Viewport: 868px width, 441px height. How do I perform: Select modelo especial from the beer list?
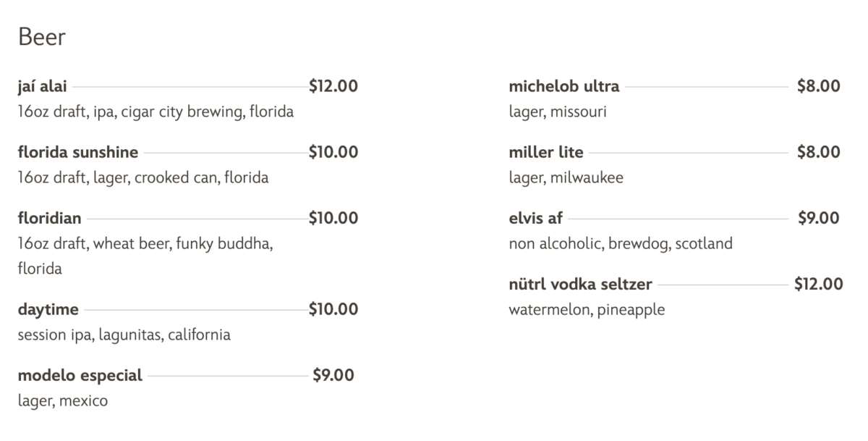tap(80, 376)
